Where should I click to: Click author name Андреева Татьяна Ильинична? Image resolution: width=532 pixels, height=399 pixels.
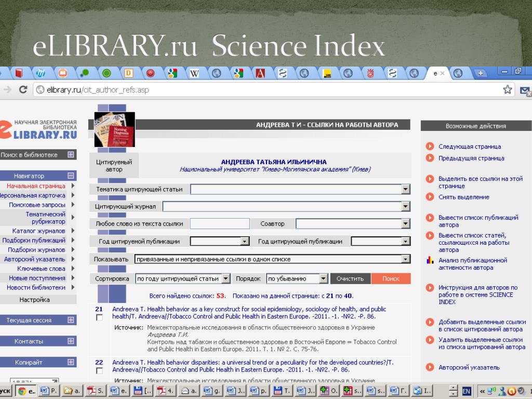pos(274,162)
